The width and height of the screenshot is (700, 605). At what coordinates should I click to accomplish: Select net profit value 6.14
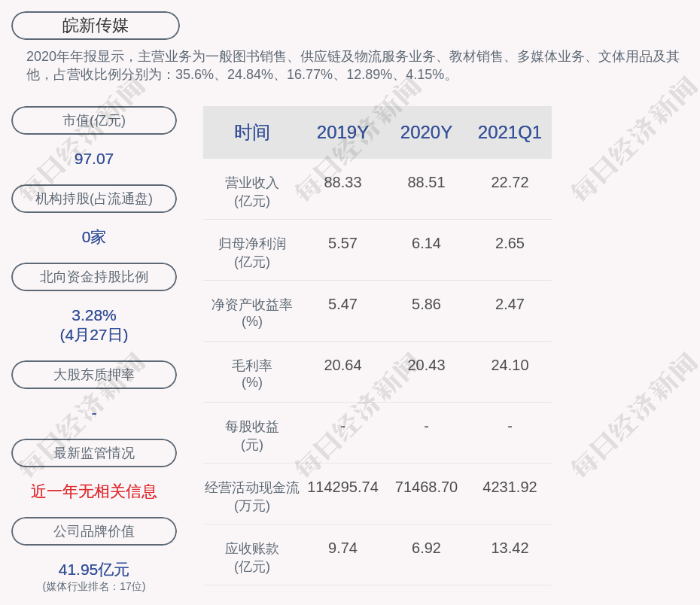click(x=426, y=244)
